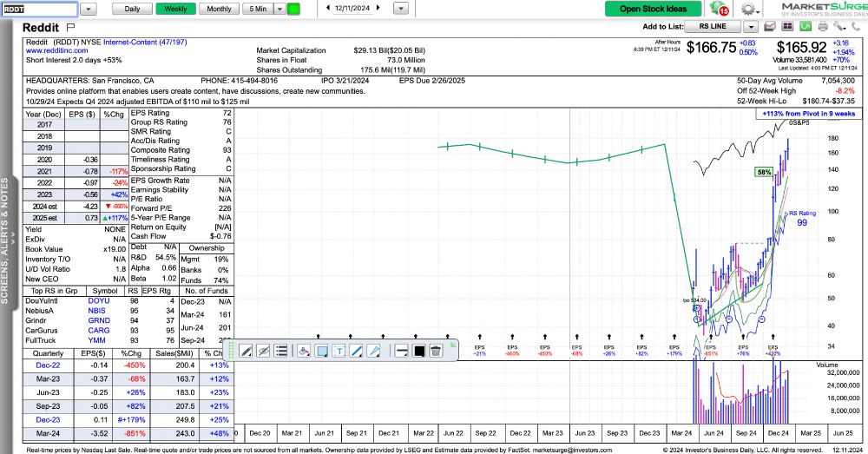
Task: Open the DOYU symbol link
Action: (x=99, y=300)
